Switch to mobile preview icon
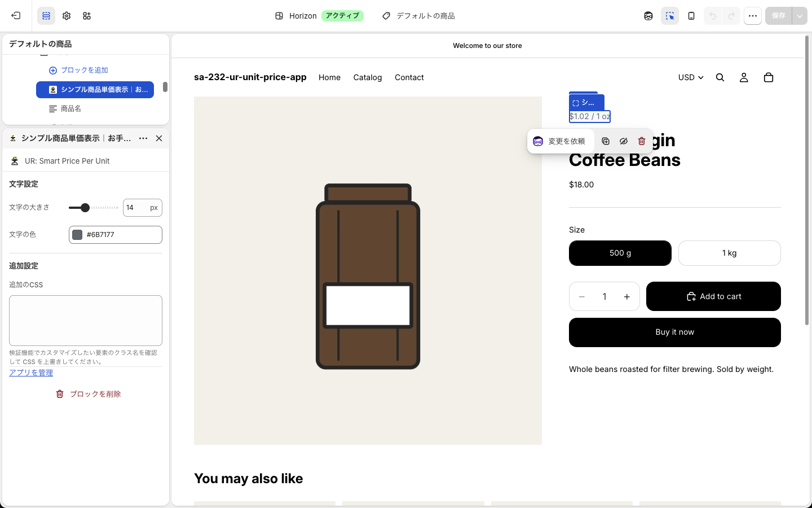 pyautogui.click(x=691, y=16)
